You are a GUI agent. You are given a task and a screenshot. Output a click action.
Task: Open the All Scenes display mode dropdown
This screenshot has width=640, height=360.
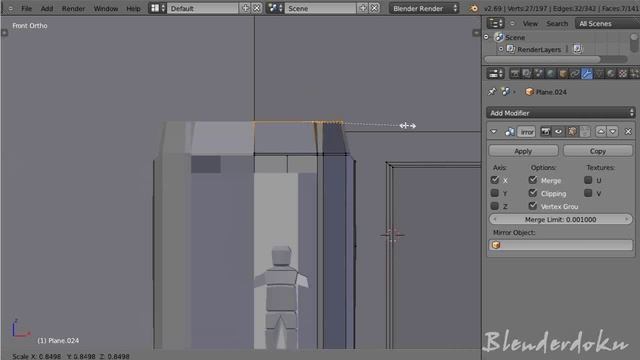tap(607, 24)
